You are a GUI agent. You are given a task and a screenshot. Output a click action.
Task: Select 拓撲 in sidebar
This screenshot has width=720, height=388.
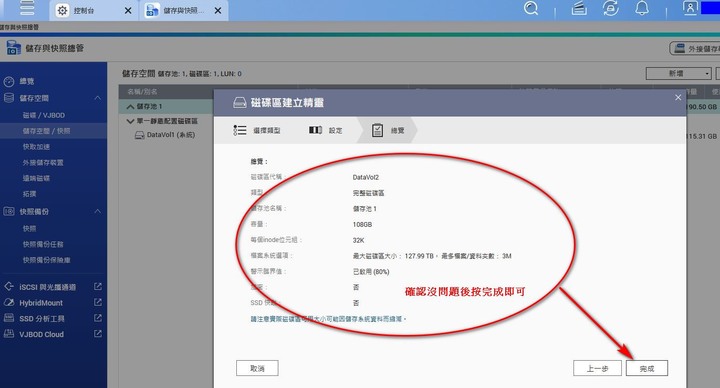click(x=29, y=194)
